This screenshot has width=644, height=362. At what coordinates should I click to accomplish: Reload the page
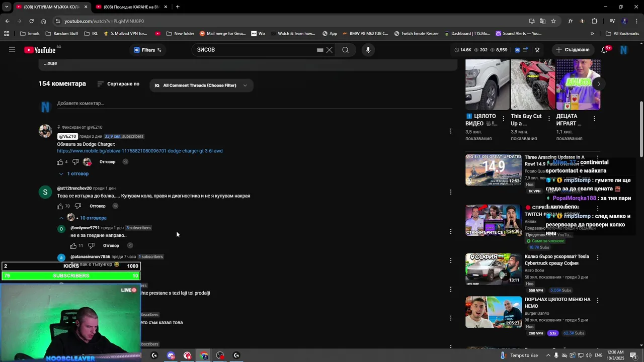[31, 21]
